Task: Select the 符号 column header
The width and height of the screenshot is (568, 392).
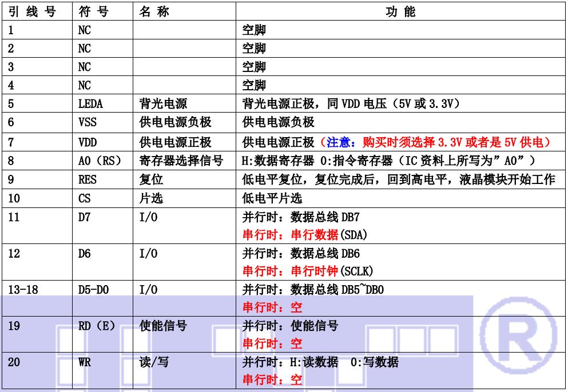Action: [x=94, y=11]
